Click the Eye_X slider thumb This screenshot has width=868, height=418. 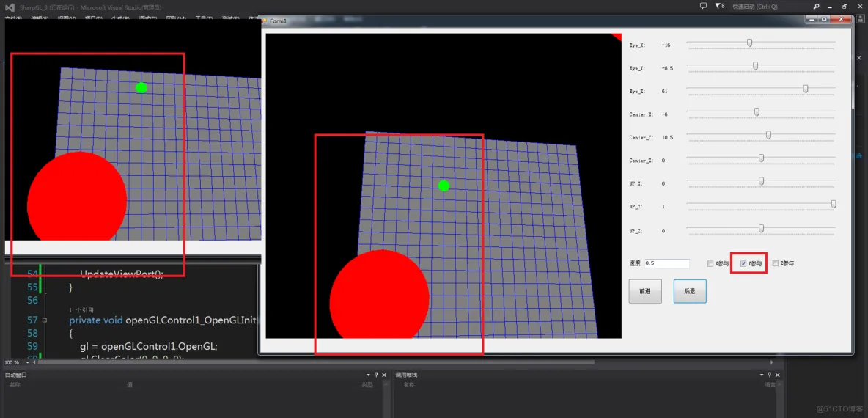[749, 43]
